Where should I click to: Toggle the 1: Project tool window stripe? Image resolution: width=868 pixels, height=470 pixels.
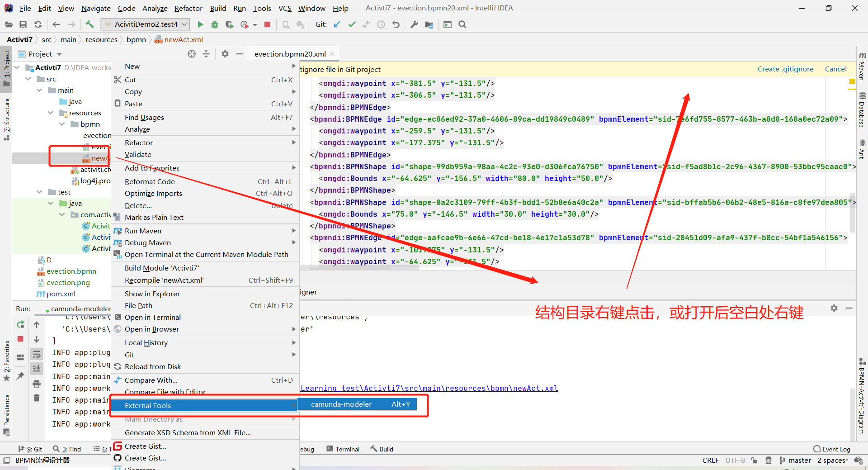click(x=6, y=68)
